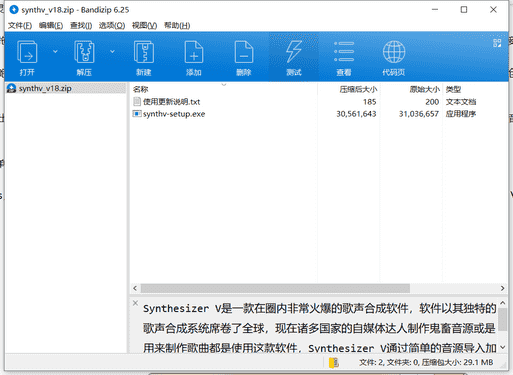Click the grid layout icon in toolbar corner
Viewport: 513px width, 375px height.
click(x=497, y=43)
